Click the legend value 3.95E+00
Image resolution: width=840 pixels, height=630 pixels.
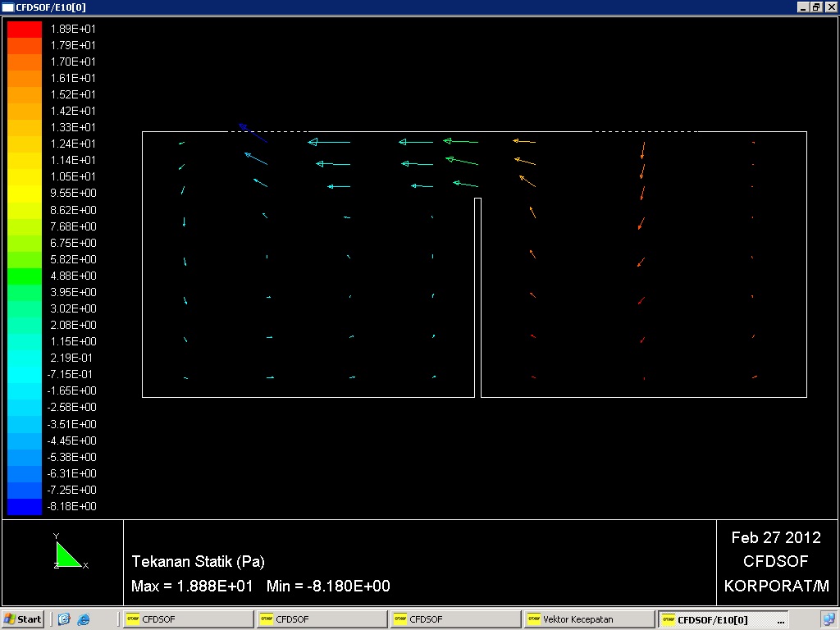[x=73, y=293]
